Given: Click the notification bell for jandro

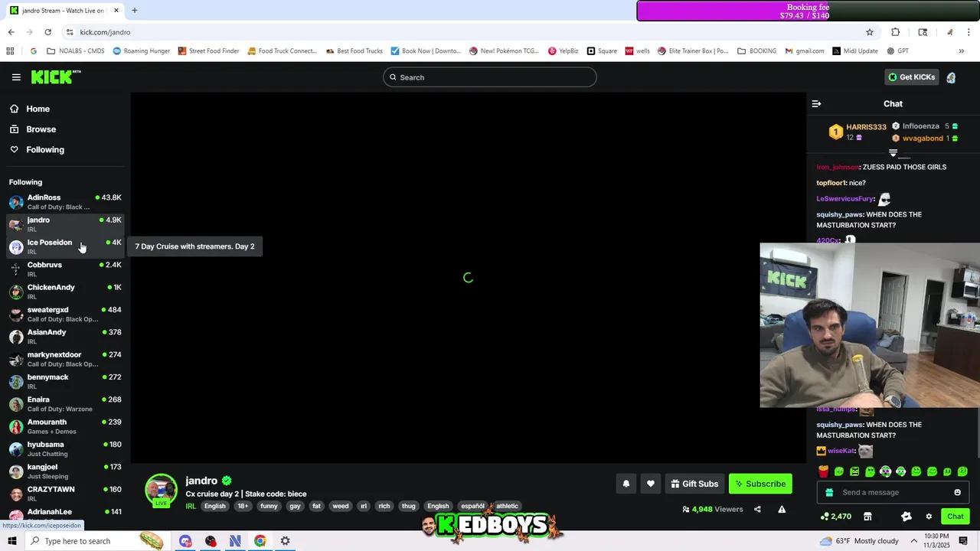Looking at the screenshot, I should click(x=626, y=484).
